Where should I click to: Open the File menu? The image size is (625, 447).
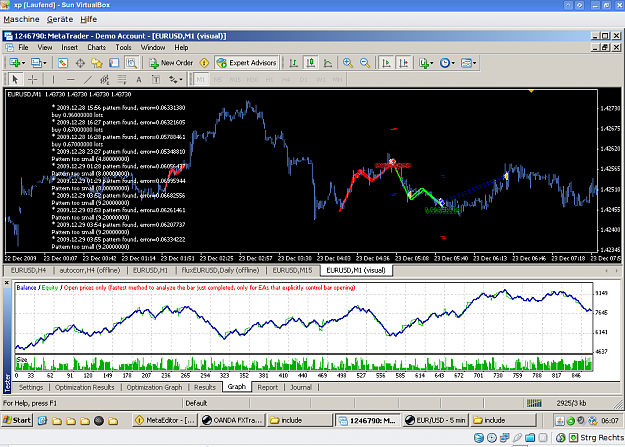(24, 47)
